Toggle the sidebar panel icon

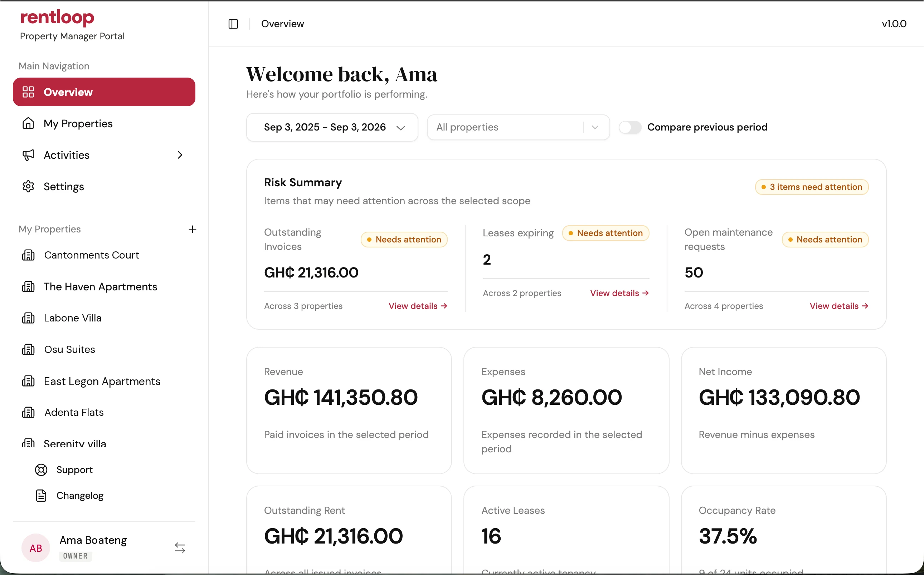click(x=233, y=24)
